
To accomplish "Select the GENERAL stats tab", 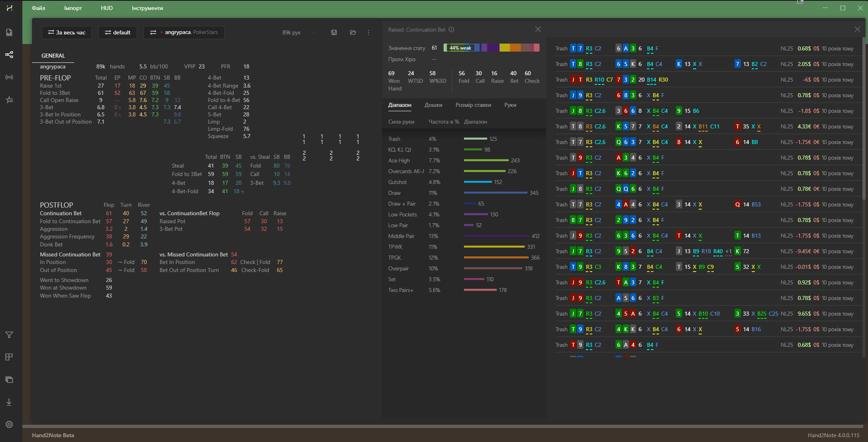I will coord(53,56).
